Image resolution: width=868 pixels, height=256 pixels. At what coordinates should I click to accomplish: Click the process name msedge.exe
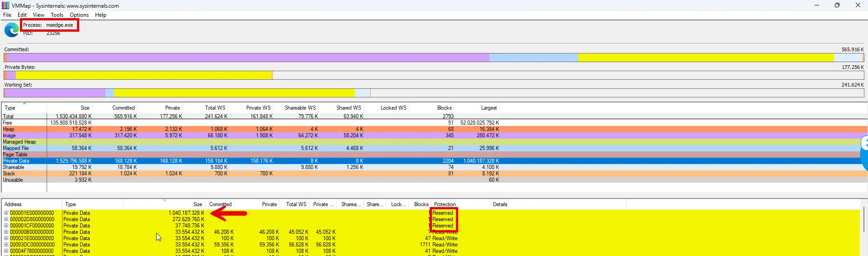click(59, 25)
